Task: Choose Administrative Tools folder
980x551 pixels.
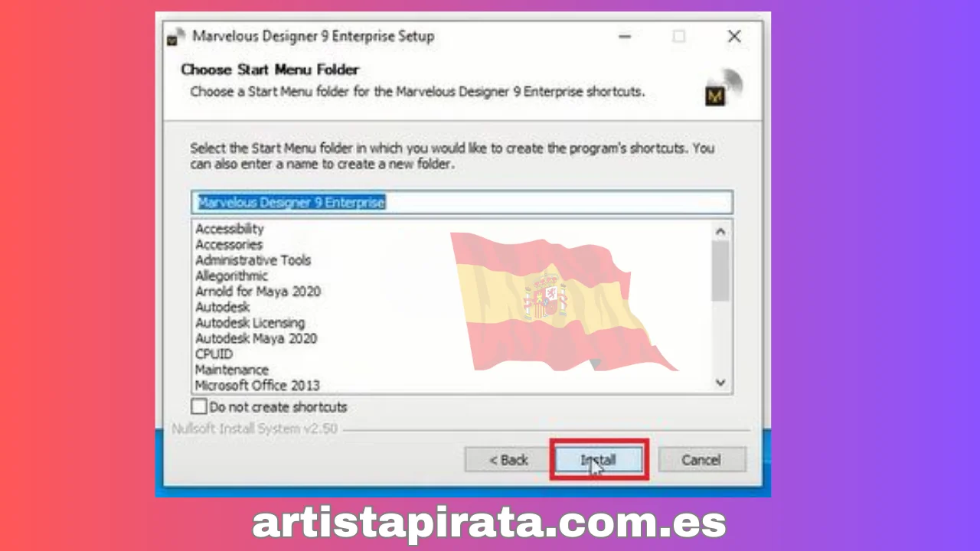Action: pyautogui.click(x=253, y=260)
